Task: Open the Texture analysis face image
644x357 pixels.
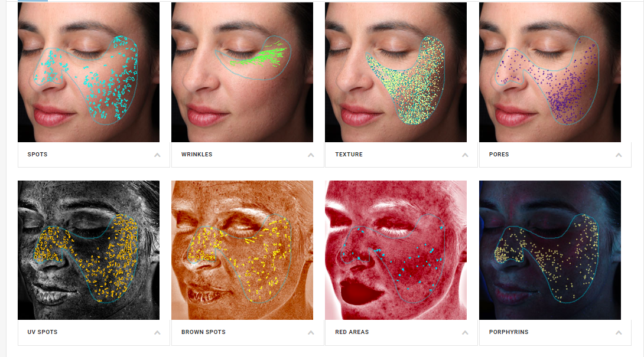Action: coord(396,72)
